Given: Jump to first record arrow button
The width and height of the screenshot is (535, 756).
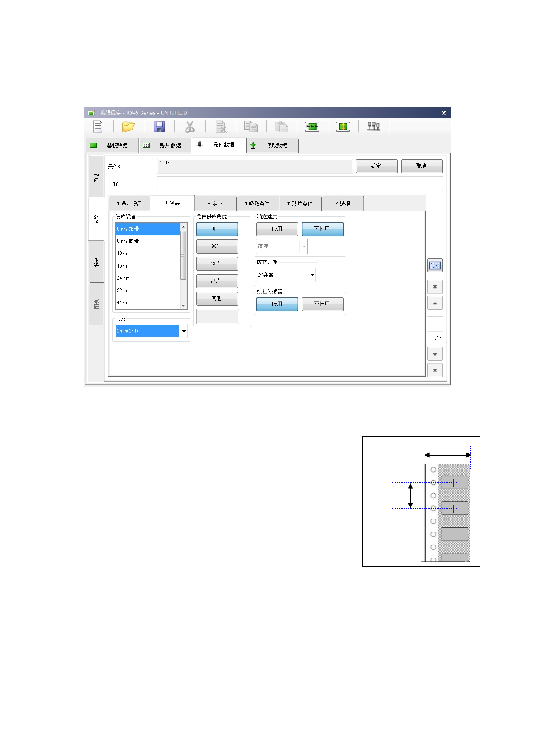Looking at the screenshot, I should [435, 287].
